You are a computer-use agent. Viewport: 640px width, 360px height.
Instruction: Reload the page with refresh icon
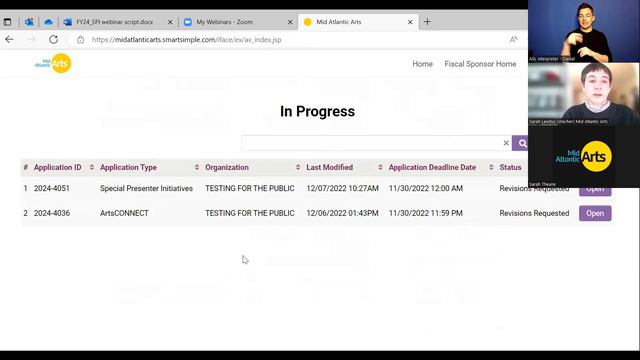point(53,40)
